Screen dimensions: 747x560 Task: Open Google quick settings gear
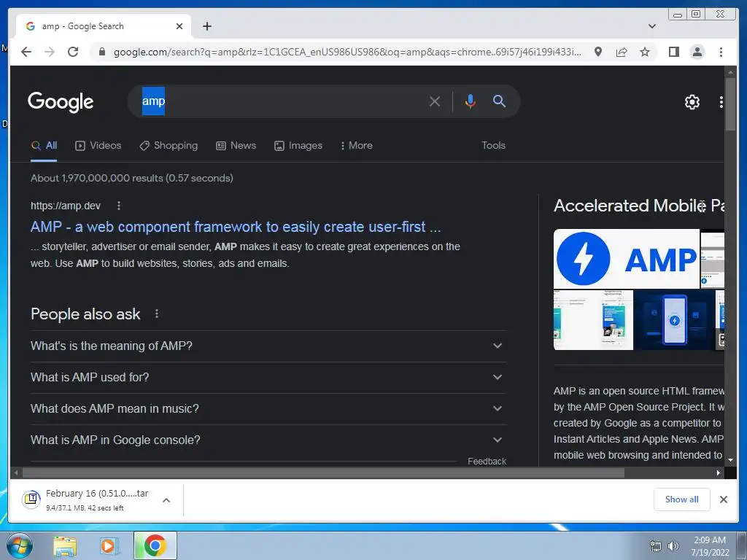[692, 101]
